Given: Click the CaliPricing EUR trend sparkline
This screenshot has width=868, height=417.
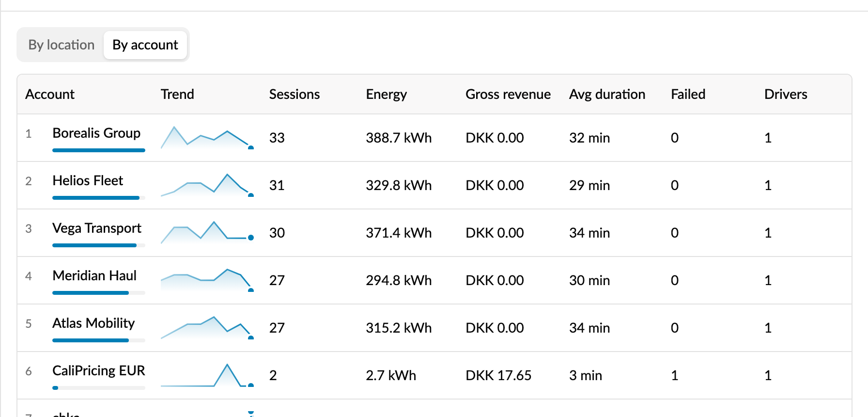Looking at the screenshot, I should pyautogui.click(x=207, y=375).
